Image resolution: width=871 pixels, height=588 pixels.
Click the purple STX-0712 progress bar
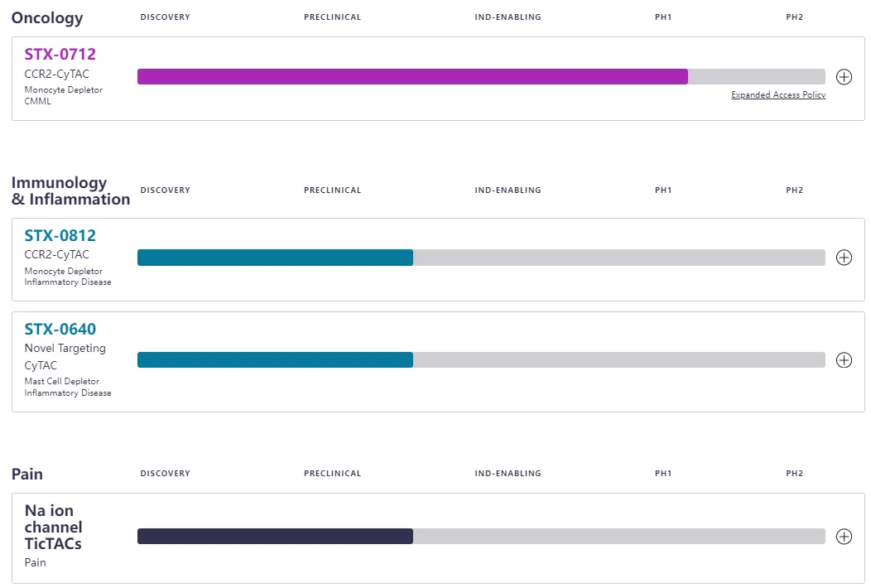click(412, 77)
